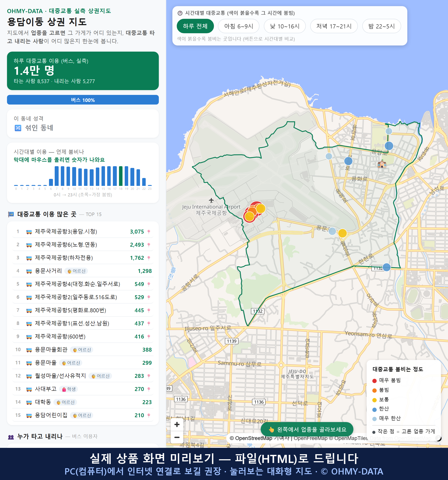This screenshot has height=480, width=448.
Task: Click the 어르신 tag on 용담어린이집
Action: tap(82, 415)
